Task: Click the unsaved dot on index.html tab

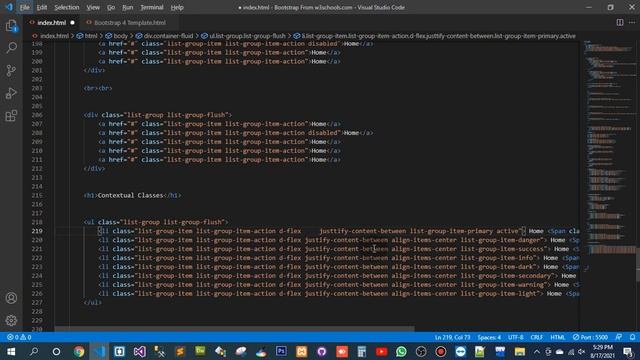Action: 72,23
